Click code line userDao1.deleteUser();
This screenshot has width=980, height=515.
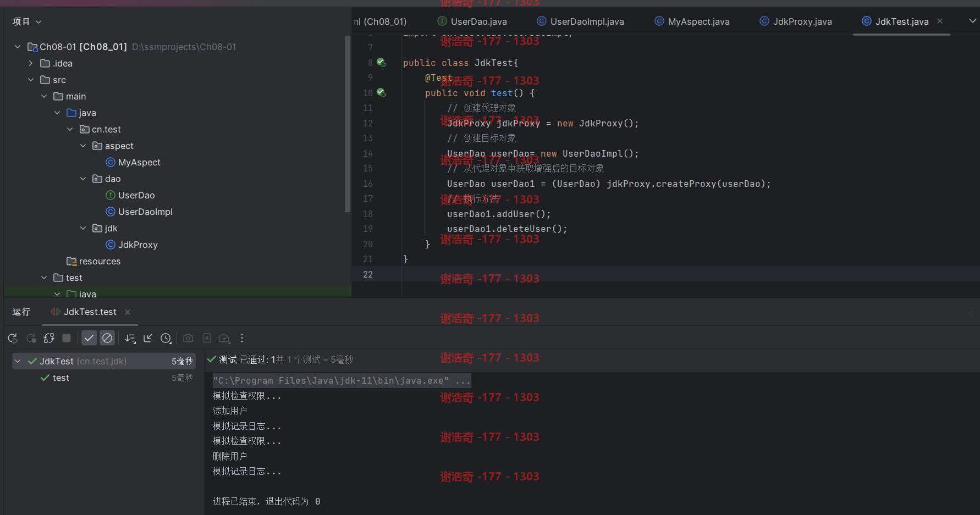(x=507, y=229)
